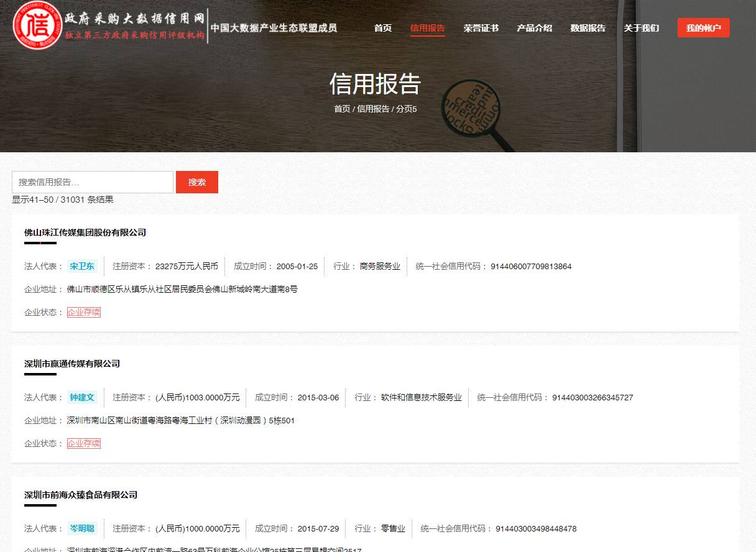Click registered capital (人民币)1000.0000万元

[x=198, y=529]
